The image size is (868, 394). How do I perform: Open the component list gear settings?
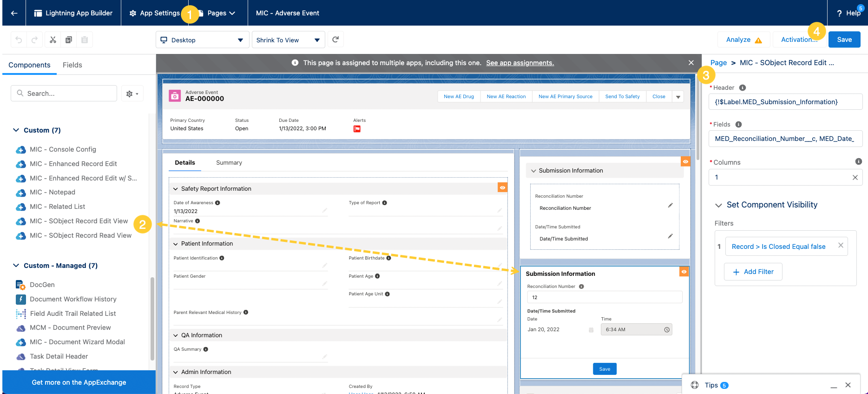coord(132,93)
